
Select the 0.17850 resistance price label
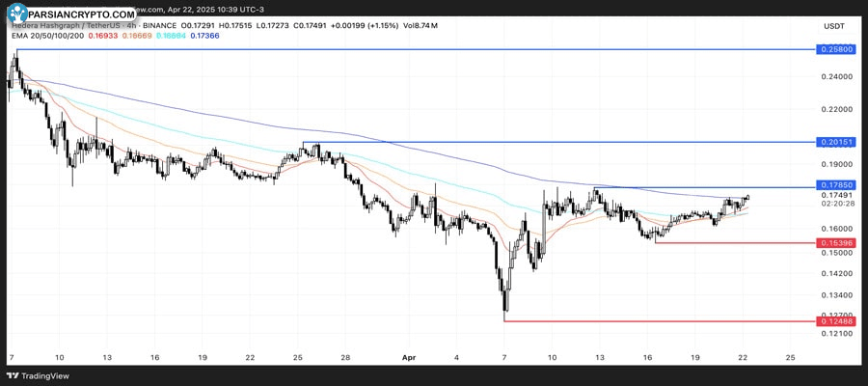point(838,185)
